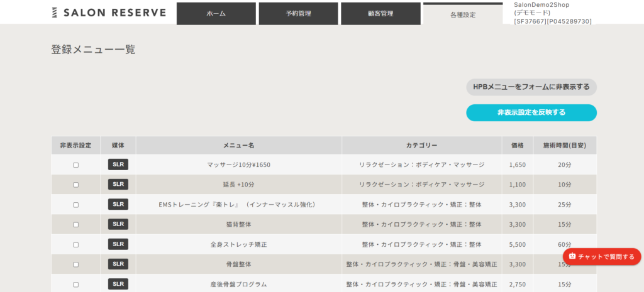Screen dimensions: 644x292
Task: Click the SLR badge for 猫背整体
Action: click(x=118, y=224)
